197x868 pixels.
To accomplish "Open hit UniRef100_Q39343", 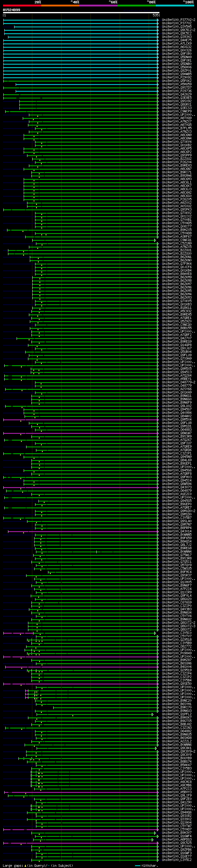I will pyautogui.click(x=177, y=37).
